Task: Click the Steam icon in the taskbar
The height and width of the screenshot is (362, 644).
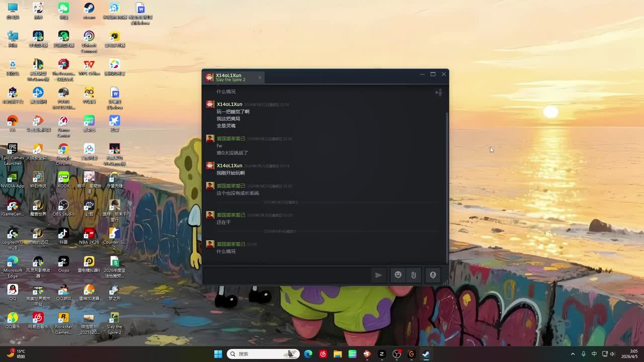Action: click(x=426, y=354)
